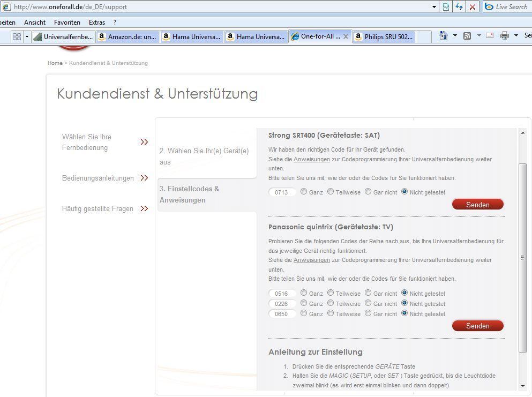Image resolution: width=532 pixels, height=397 pixels.
Task: Click arrows icon beside Wählen Sie Ihre Fernbedienung
Action: point(144,142)
